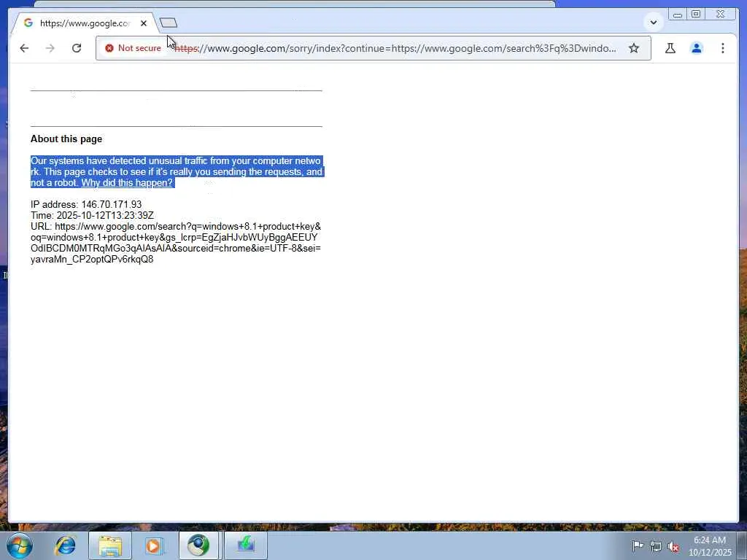Click the muted volume tray icon
Viewport: 747px width, 560px height.
[x=673, y=547]
